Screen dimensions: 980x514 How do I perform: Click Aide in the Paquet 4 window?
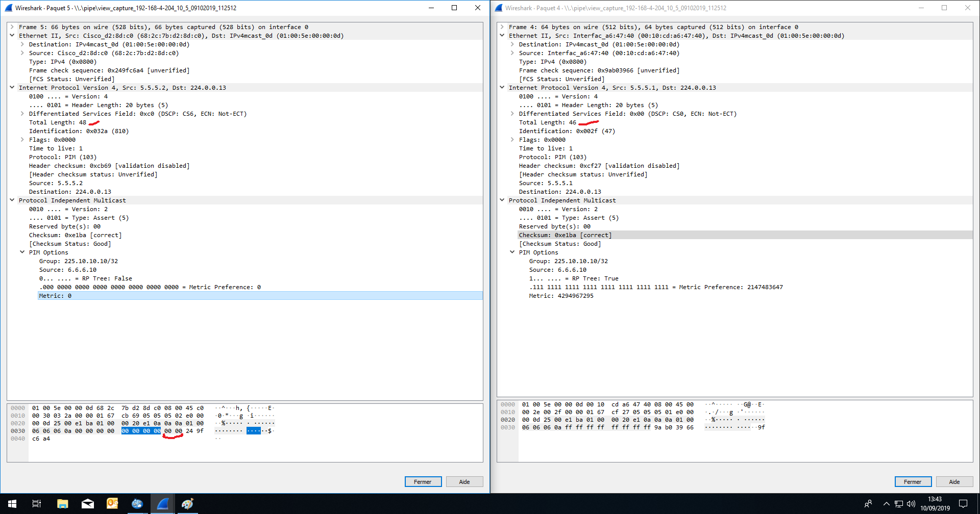pos(954,482)
